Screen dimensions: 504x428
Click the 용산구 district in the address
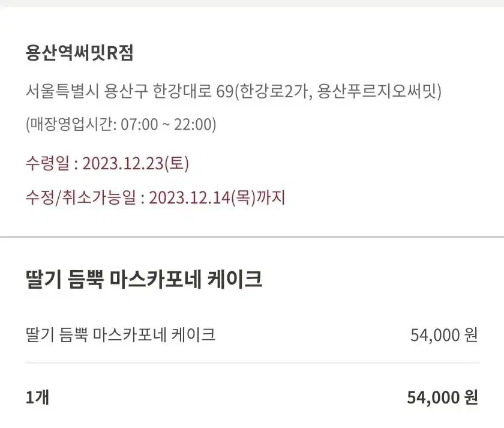(x=125, y=91)
